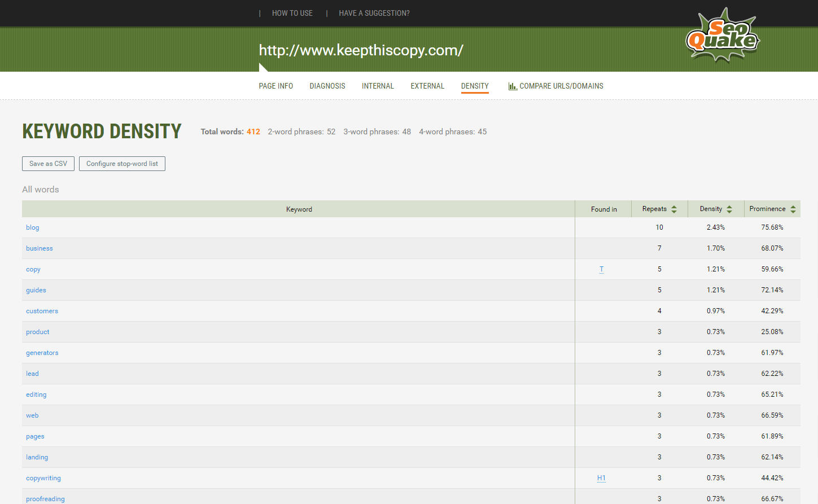Click prominence 44.42% for copywriting
Viewport: 818px width, 504px height.
772,478
